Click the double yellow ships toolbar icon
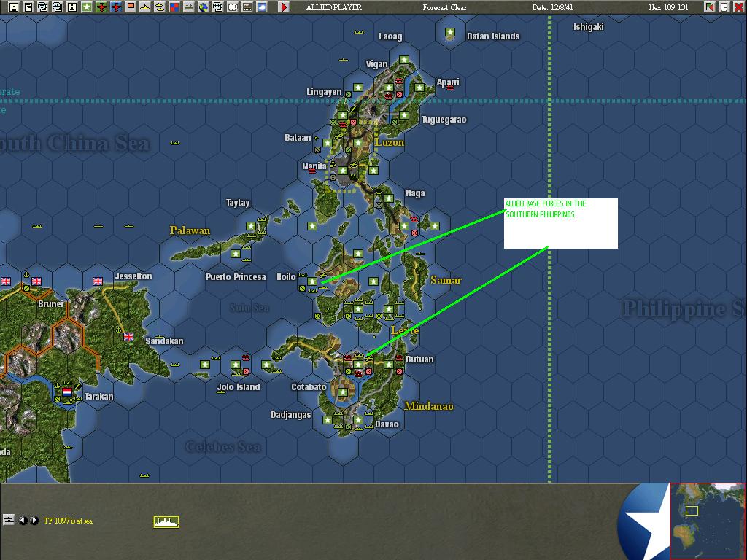Viewport: 747px width, 560px height. [x=160, y=7]
